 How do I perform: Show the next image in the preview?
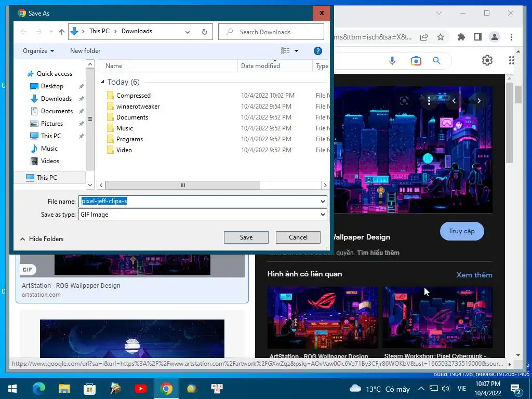tap(478, 101)
